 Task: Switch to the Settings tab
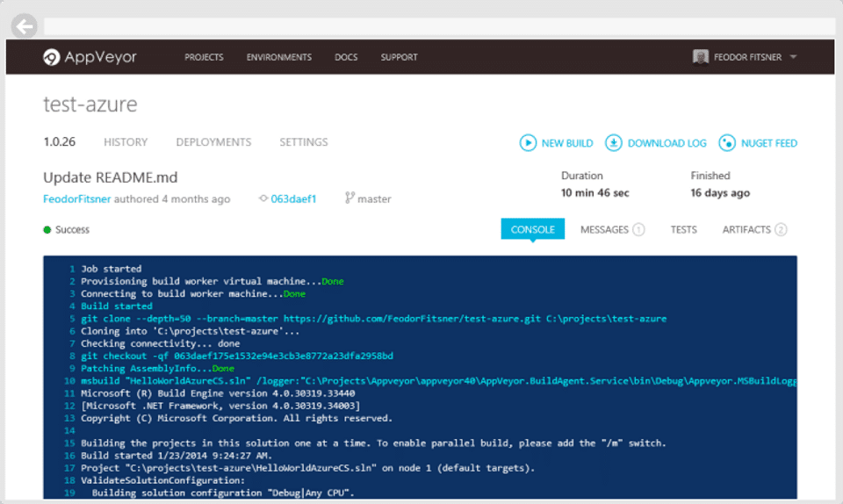[303, 142]
